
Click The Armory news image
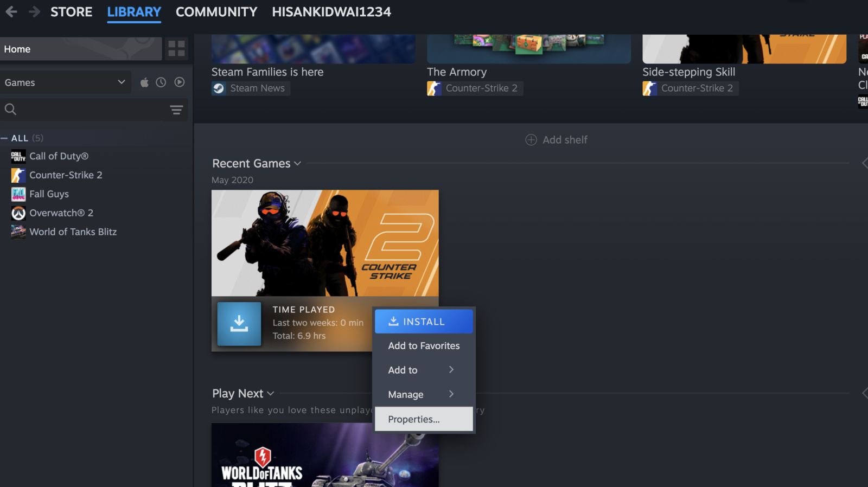coord(529,49)
